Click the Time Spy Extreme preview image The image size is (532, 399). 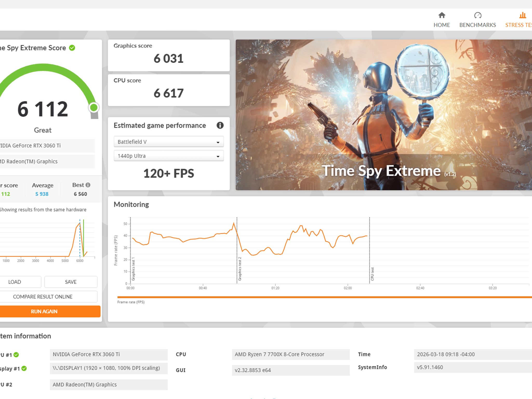point(384,115)
